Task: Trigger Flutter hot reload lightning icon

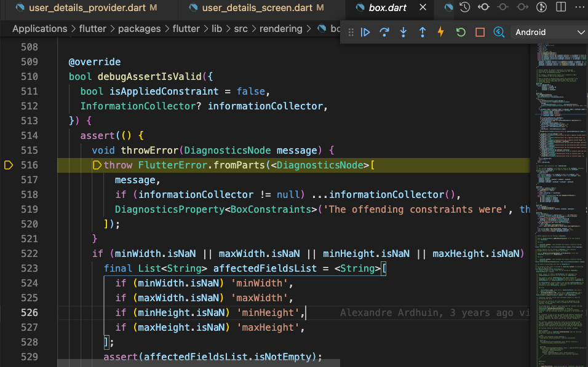Action: [x=441, y=32]
